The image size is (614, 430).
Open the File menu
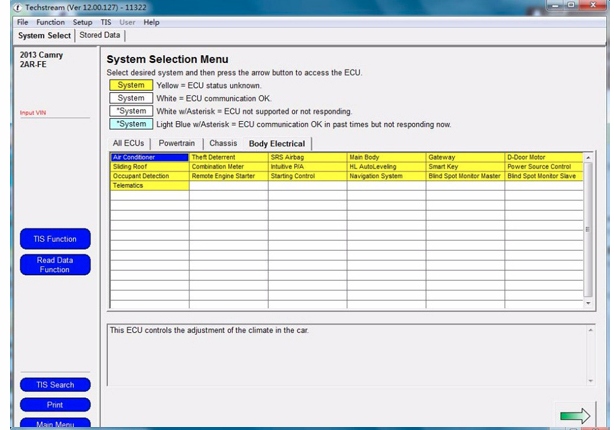click(22, 22)
